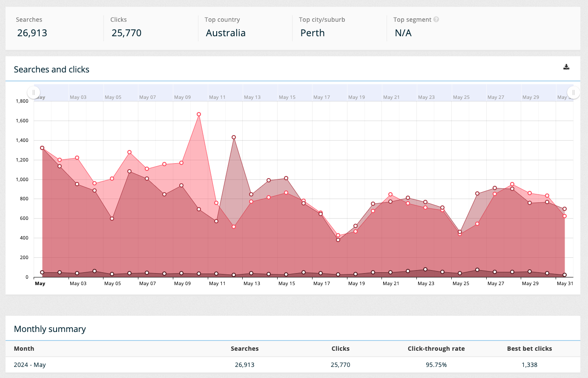Click the Month column header
Viewport: 588px width, 378px height.
tap(24, 349)
